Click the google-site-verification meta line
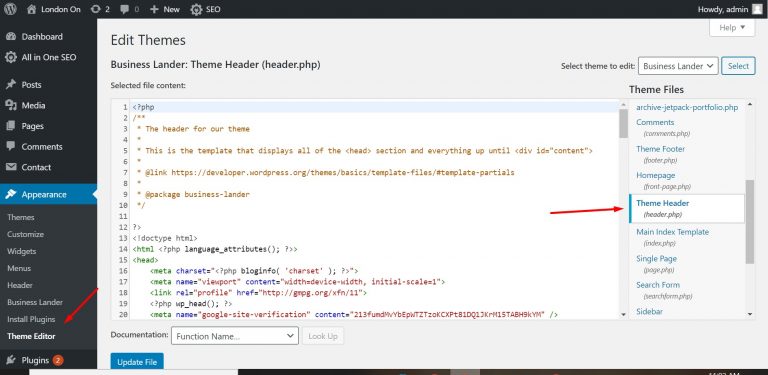 (354, 314)
